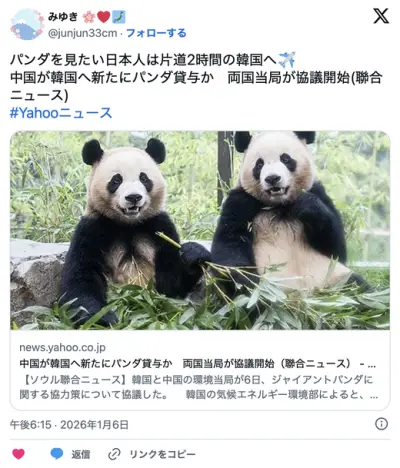400x468 pixels.
Task: Open the two pandas preview image
Action: pos(200,230)
